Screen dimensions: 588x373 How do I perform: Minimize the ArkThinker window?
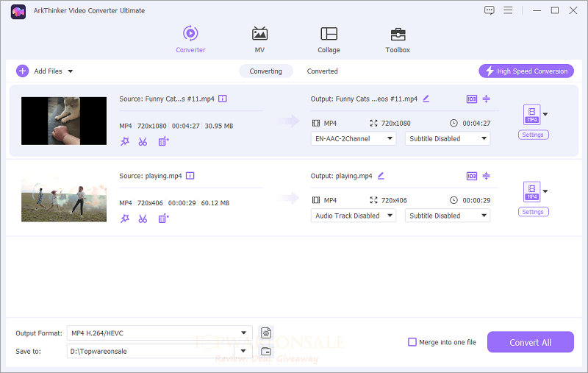(537, 10)
